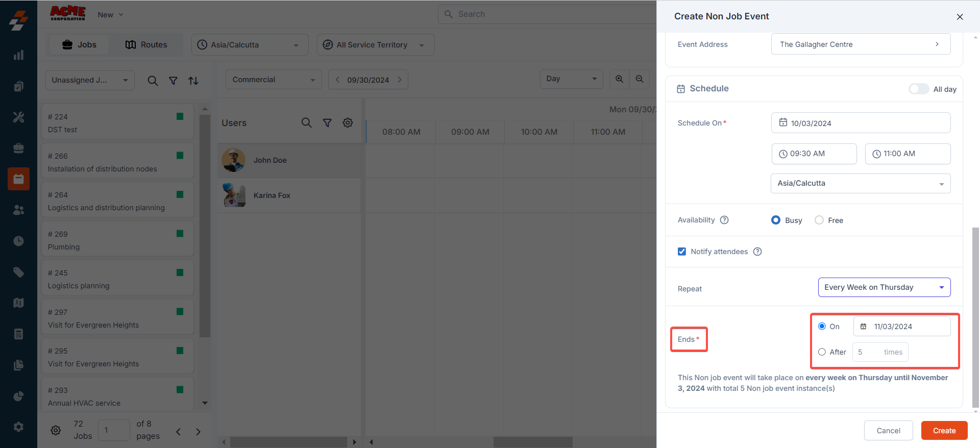Open the Day view dropdown

[x=571, y=79]
